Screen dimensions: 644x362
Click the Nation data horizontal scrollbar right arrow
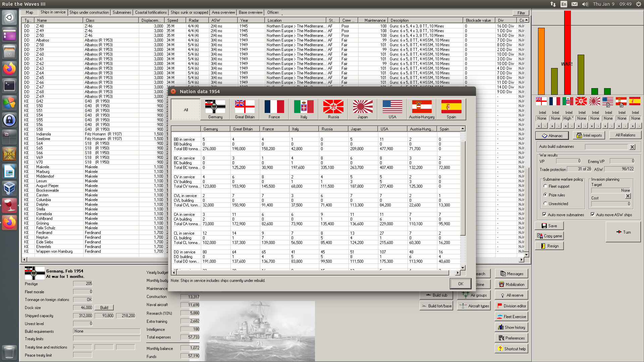tap(458, 273)
